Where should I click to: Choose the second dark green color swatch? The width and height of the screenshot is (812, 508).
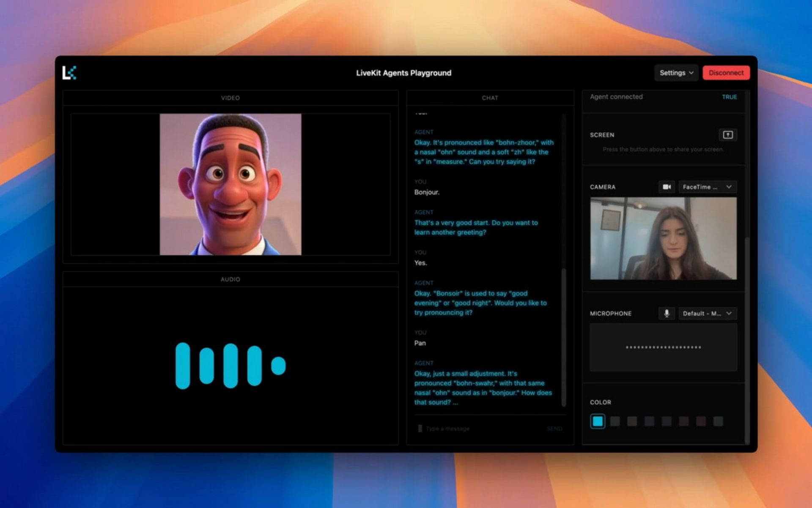click(x=615, y=421)
